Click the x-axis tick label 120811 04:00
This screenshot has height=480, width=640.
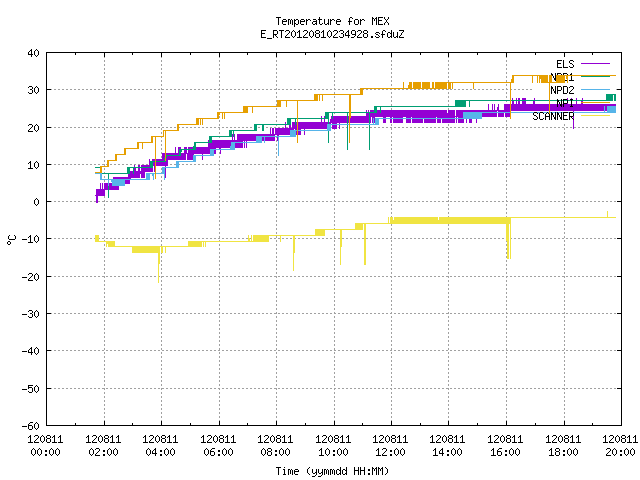(x=160, y=446)
